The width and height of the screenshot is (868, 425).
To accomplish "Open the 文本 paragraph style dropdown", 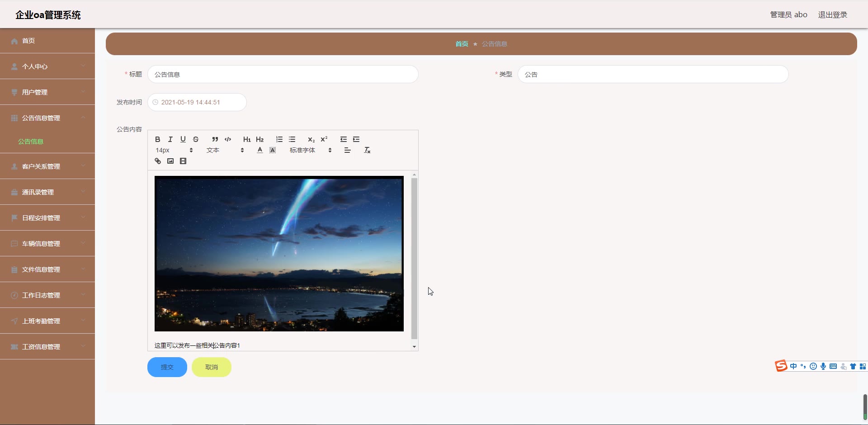I will tap(225, 150).
